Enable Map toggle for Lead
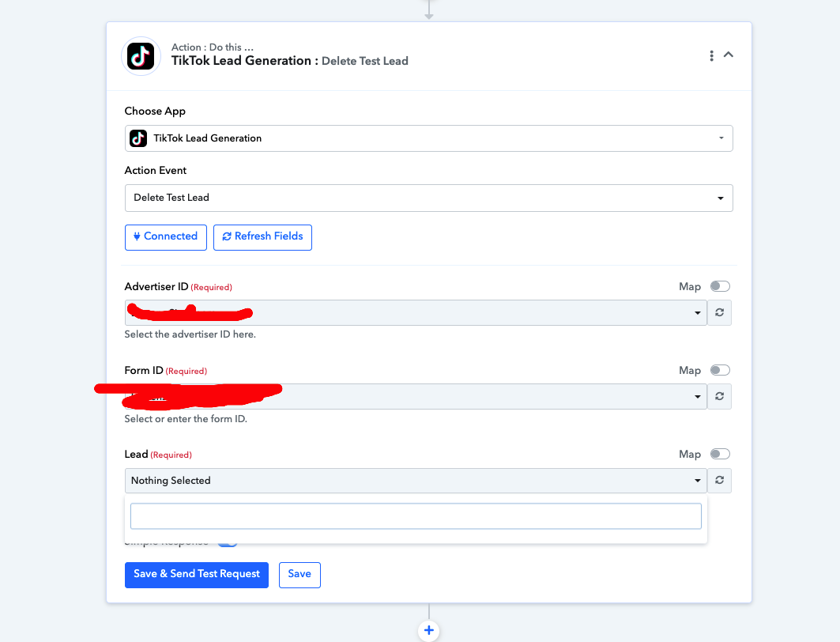 coord(720,454)
